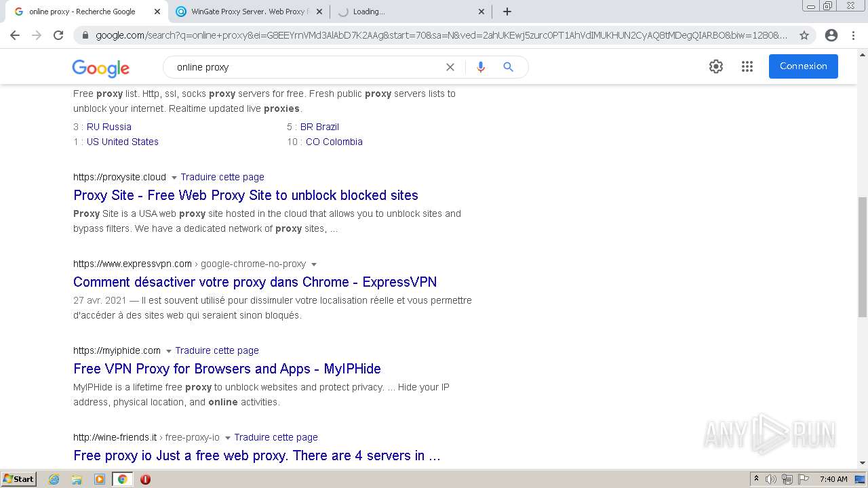Click Traduire cette page for proxysite.cloud
This screenshot has width=868, height=488.
pyautogui.click(x=222, y=177)
